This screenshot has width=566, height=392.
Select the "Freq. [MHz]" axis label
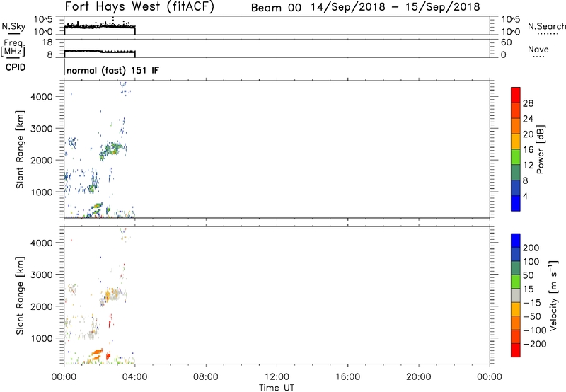click(x=13, y=48)
